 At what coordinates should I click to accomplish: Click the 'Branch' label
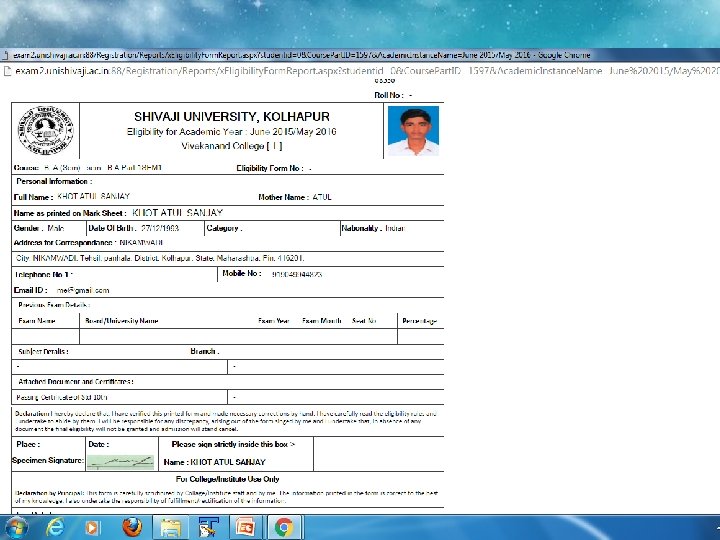point(205,351)
